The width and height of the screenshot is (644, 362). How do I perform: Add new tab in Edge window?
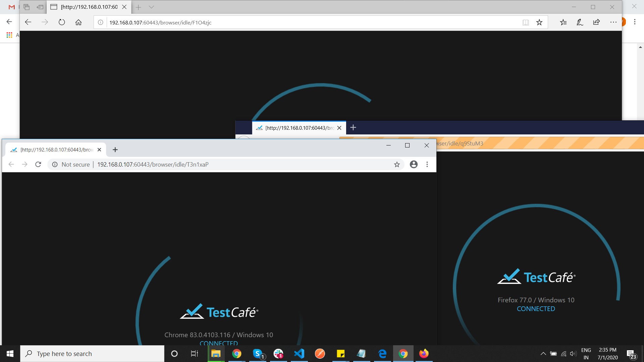coord(138,7)
